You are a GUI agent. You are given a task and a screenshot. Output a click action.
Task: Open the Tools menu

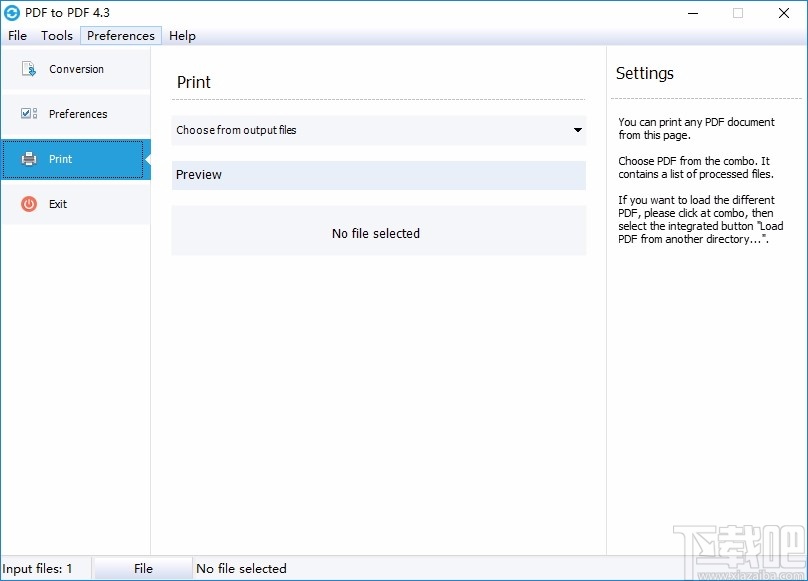tap(57, 36)
